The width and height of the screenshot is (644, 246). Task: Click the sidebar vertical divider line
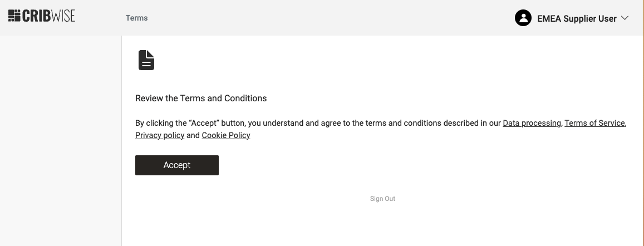(x=121, y=139)
